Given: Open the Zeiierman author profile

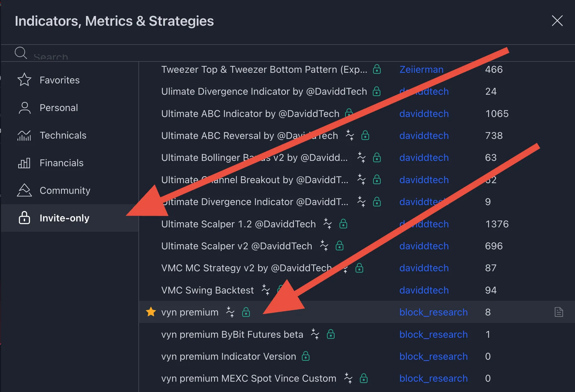Looking at the screenshot, I should pos(422,69).
